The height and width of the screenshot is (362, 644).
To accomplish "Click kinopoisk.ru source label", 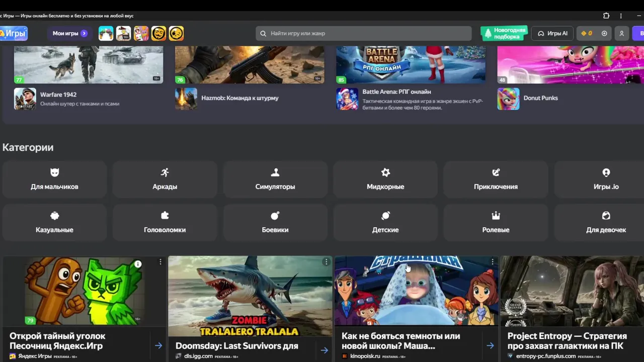I will (x=365, y=356).
